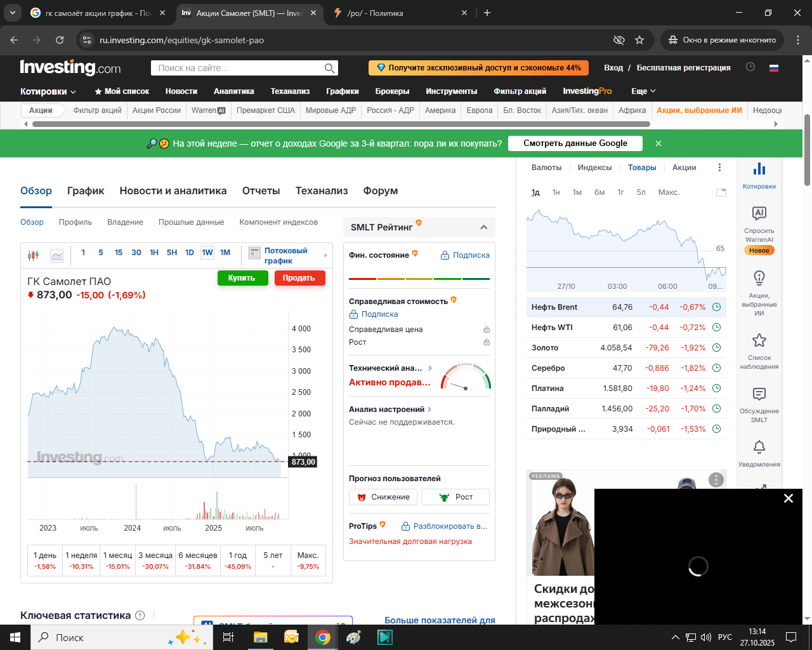This screenshot has height=650, width=812.
Task: Click the Рост forecast button
Action: tap(455, 497)
